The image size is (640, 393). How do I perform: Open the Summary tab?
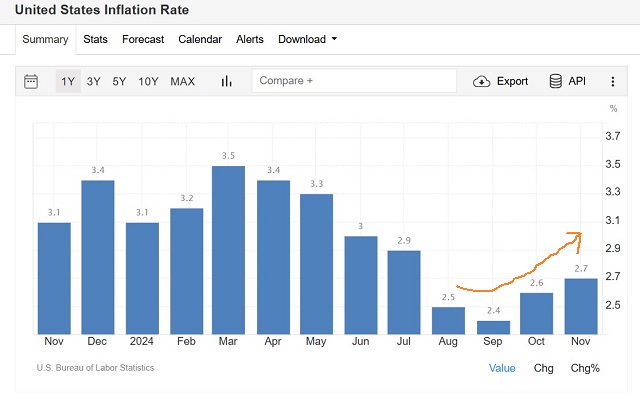(x=45, y=39)
